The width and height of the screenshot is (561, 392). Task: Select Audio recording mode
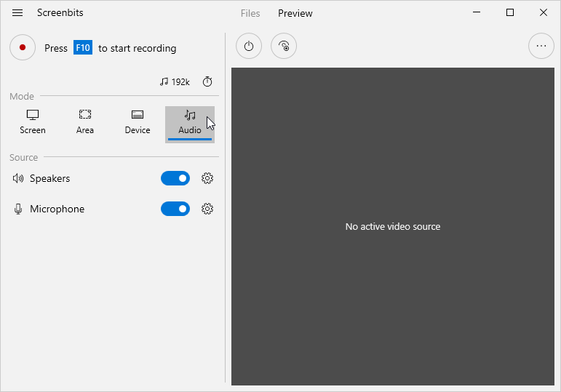click(x=190, y=124)
